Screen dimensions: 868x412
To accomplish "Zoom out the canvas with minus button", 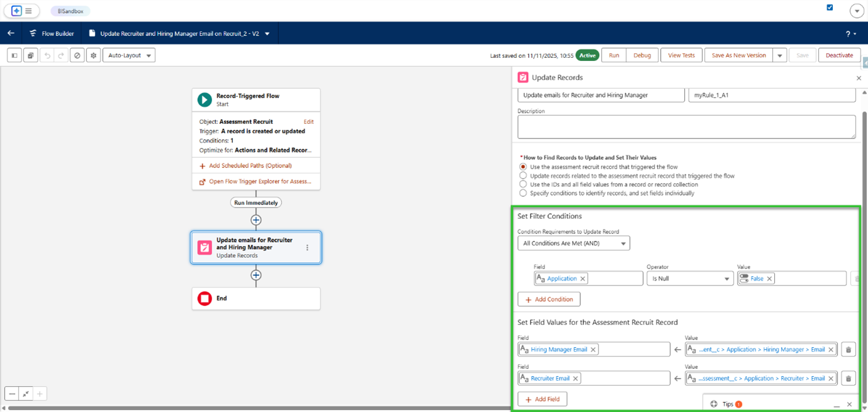I will pos(12,394).
